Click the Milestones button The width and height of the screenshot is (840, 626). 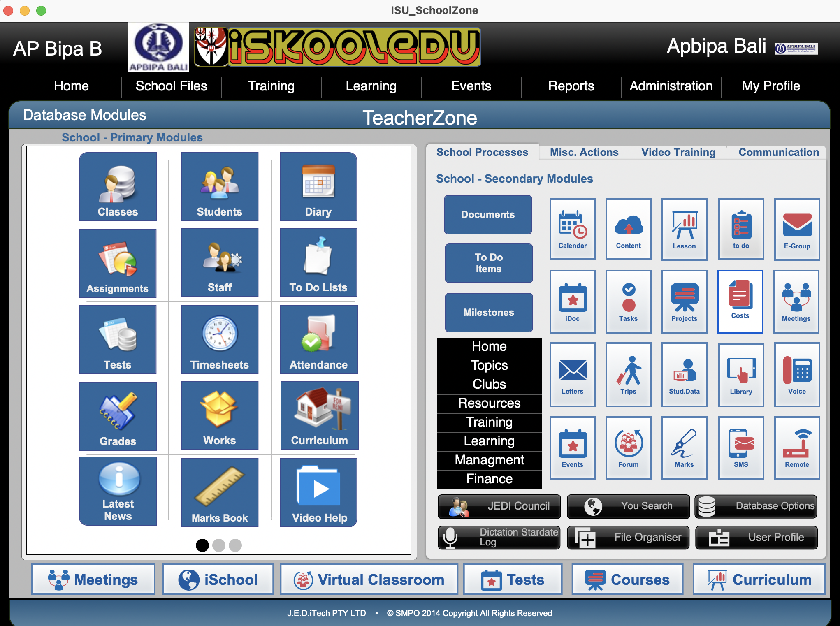[489, 312]
